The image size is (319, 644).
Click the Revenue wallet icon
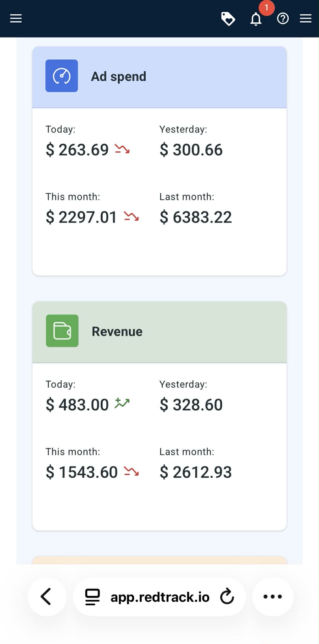pyautogui.click(x=62, y=331)
